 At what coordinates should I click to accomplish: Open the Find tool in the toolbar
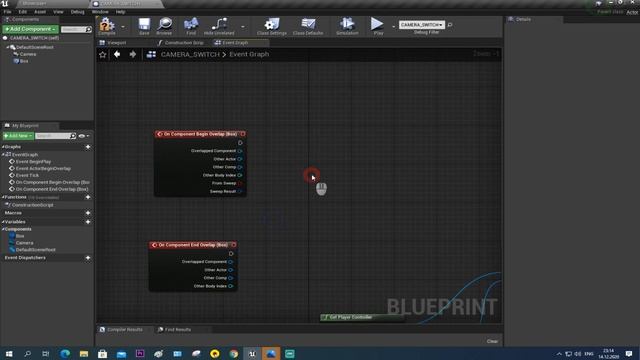tap(191, 26)
